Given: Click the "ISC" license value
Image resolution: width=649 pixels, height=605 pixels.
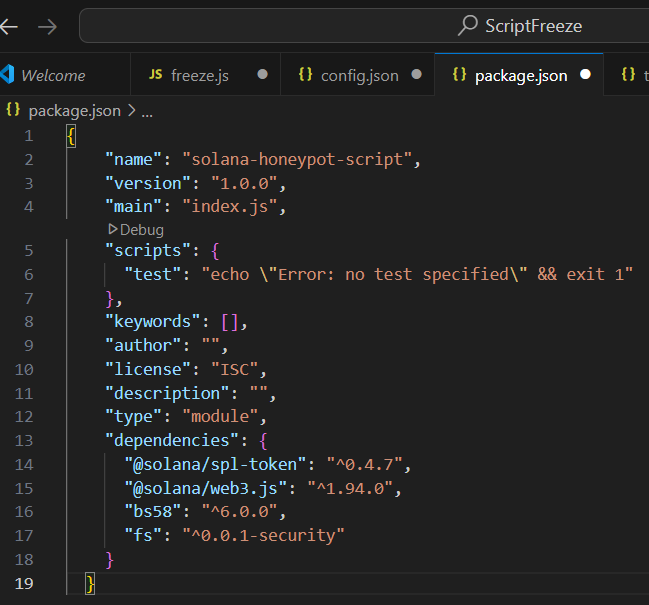Looking at the screenshot, I should [x=235, y=370].
